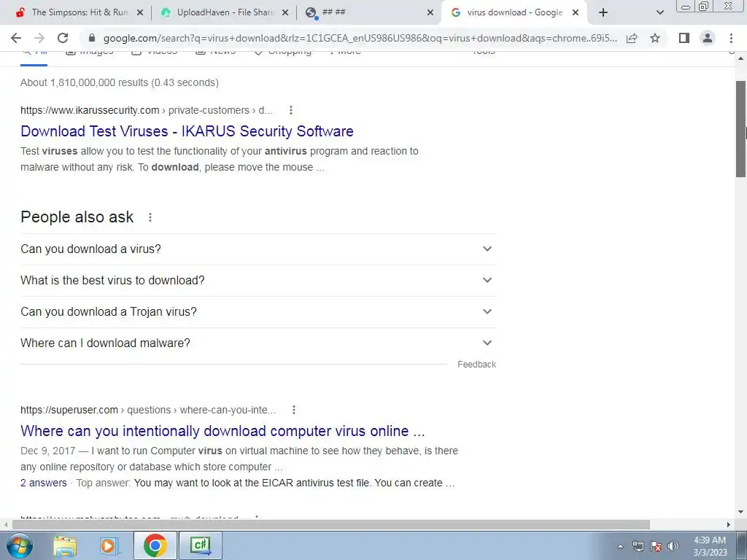Open the Chrome side panel
747x560 pixels.
pyautogui.click(x=684, y=38)
